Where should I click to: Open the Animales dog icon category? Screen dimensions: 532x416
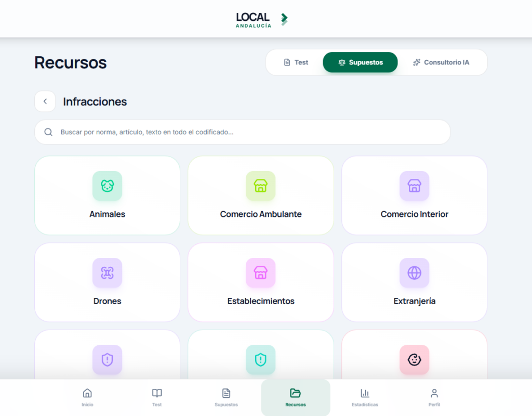tap(107, 196)
